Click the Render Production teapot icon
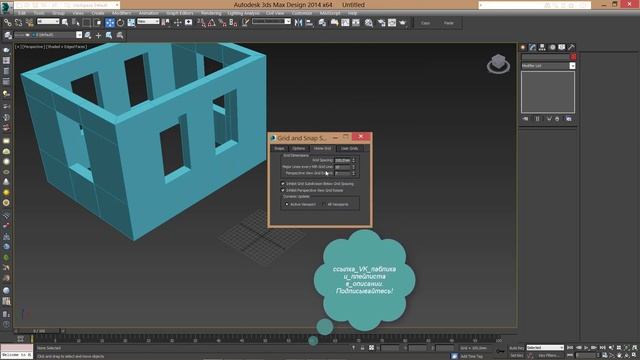Image resolution: width=640 pixels, height=360 pixels. point(402,23)
